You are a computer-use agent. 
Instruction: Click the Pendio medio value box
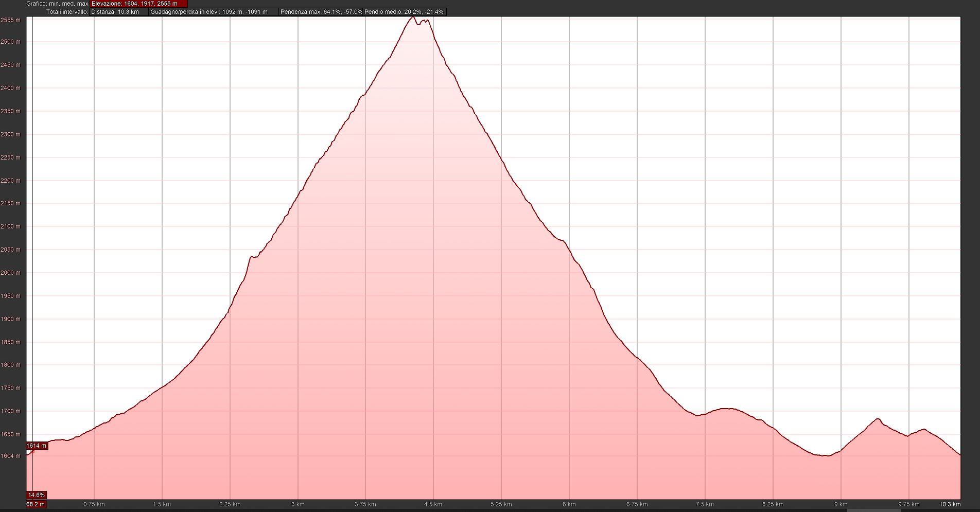404,12
